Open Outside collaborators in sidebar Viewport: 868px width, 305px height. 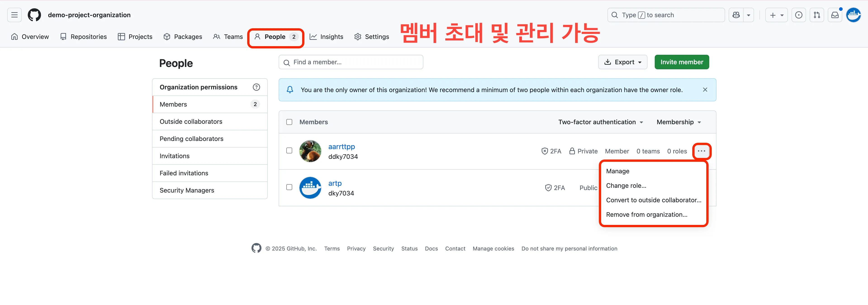pos(191,122)
